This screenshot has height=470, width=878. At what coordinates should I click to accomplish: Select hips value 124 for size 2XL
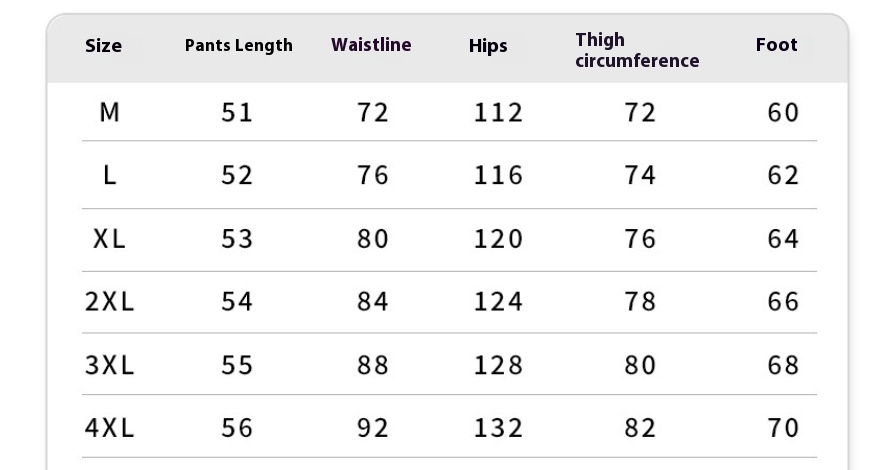[x=498, y=302]
